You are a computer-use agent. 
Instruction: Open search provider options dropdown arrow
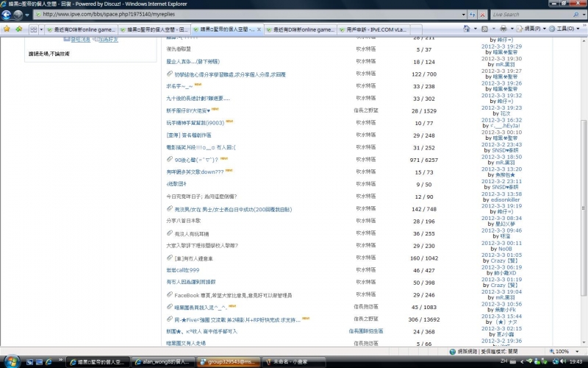[584, 14]
